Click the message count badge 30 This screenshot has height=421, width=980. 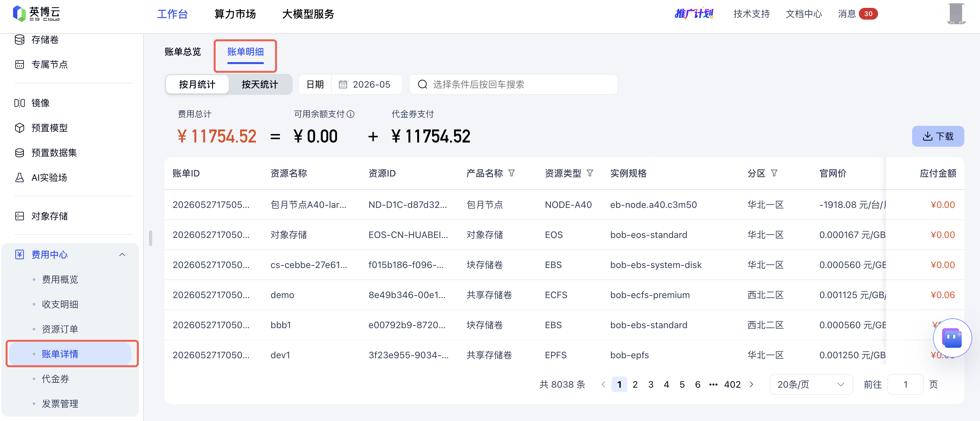click(868, 14)
